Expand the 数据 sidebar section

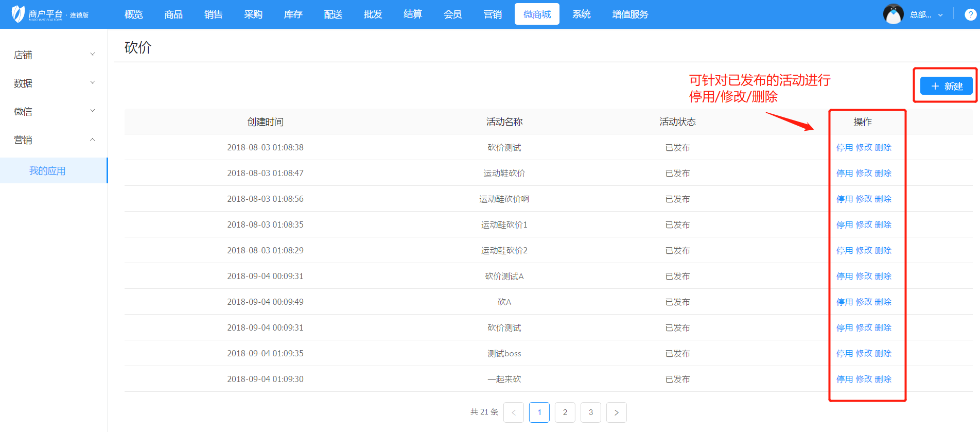point(54,83)
